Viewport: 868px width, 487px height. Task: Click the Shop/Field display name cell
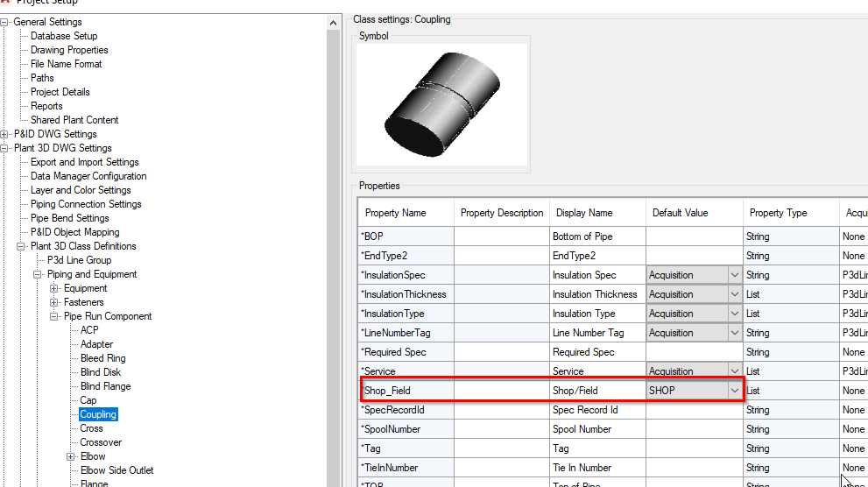pos(598,391)
